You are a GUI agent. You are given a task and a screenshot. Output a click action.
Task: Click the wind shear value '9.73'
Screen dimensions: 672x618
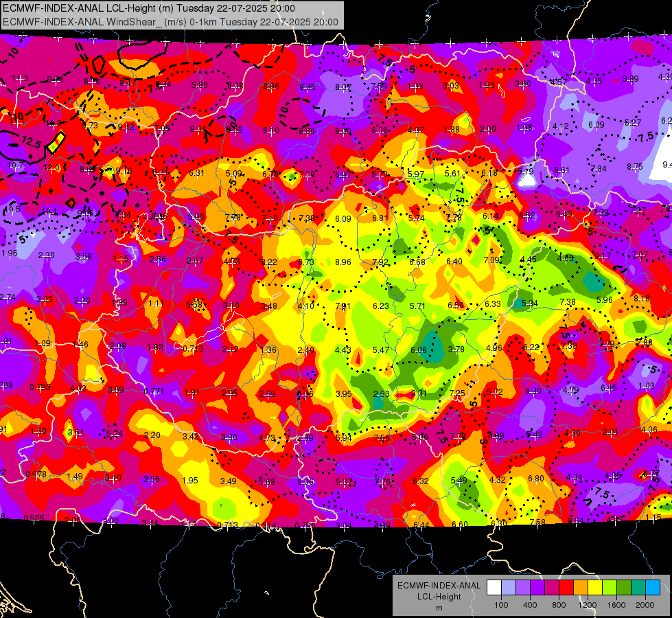point(89,125)
